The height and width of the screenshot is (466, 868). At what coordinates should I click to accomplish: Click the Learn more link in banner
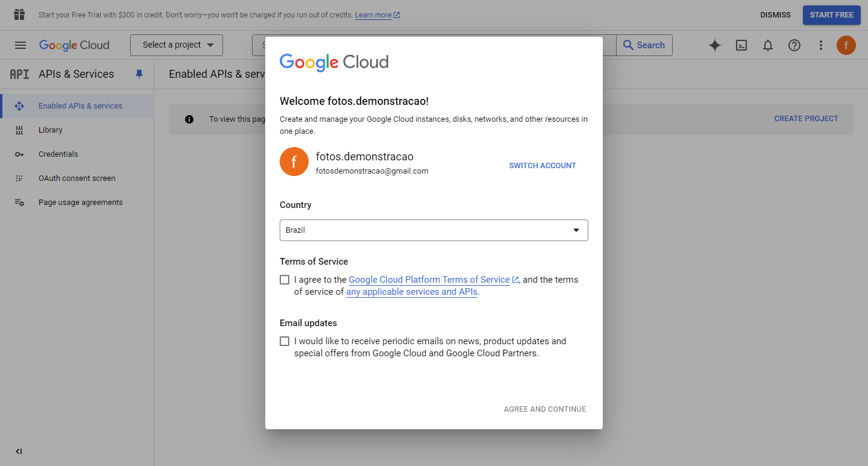coord(373,15)
